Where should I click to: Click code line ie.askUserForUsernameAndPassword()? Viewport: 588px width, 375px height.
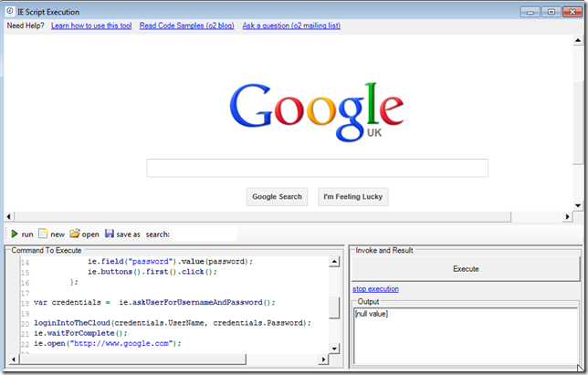click(197, 302)
